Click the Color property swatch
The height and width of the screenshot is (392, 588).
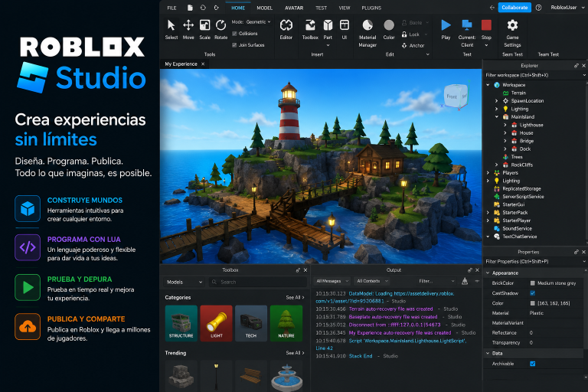pyautogui.click(x=533, y=303)
